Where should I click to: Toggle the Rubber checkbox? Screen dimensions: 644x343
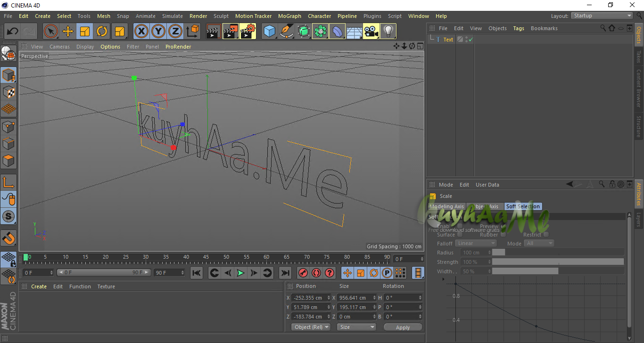coord(503,234)
